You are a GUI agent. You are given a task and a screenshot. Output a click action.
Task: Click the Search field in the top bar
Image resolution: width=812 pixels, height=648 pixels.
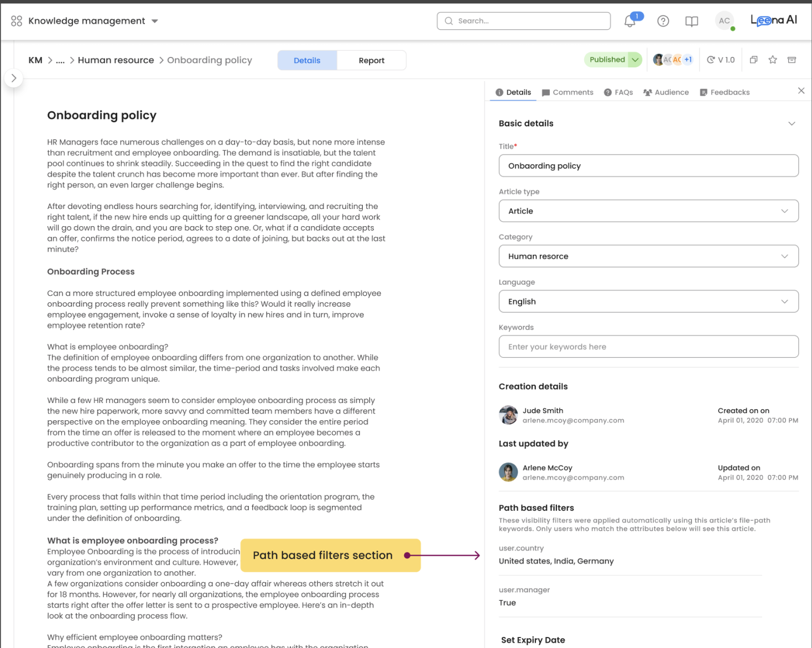(523, 21)
